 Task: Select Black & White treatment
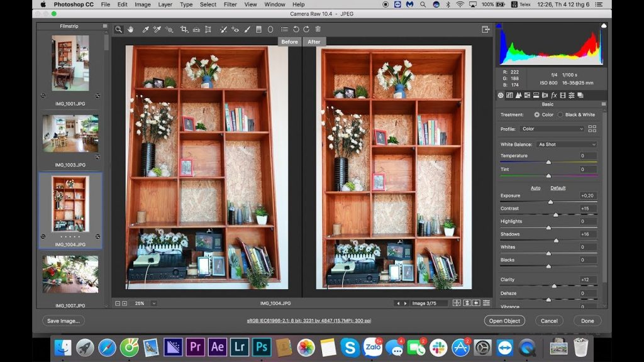560,115
